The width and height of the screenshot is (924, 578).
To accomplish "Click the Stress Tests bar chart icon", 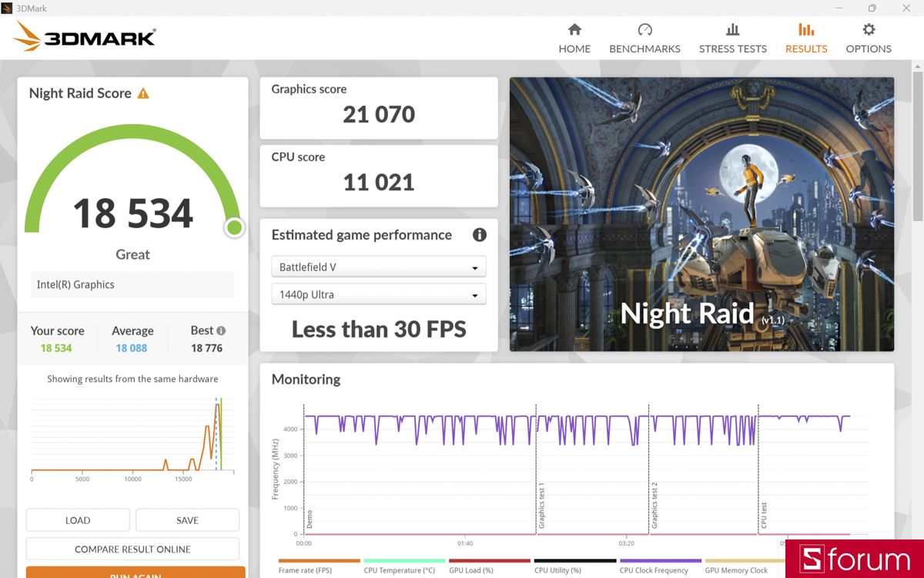I will click(732, 29).
